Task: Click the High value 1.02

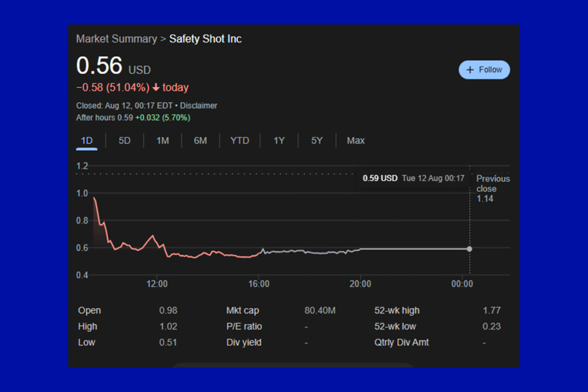Action: [x=168, y=327]
